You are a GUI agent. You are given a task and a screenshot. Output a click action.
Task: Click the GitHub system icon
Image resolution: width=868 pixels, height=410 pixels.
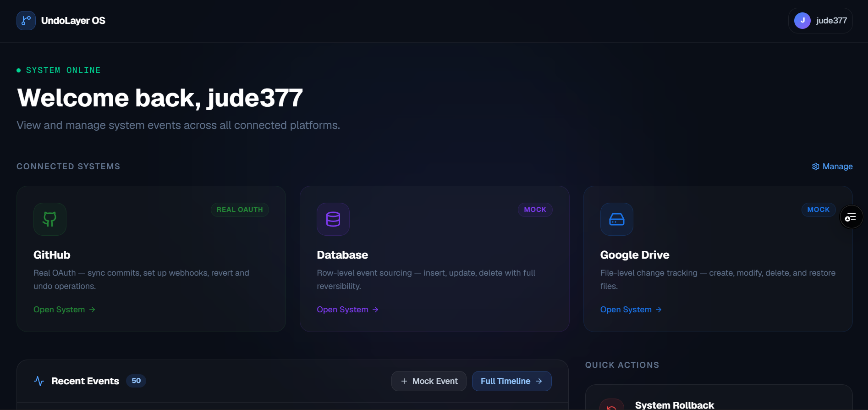[x=50, y=219]
